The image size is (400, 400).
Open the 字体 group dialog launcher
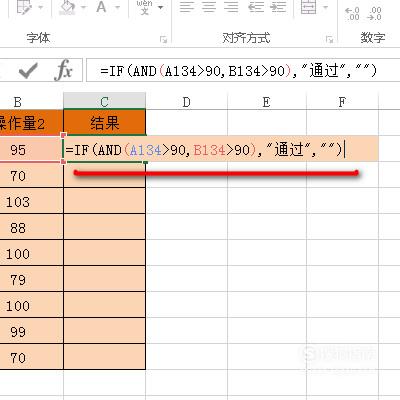tap(163, 40)
